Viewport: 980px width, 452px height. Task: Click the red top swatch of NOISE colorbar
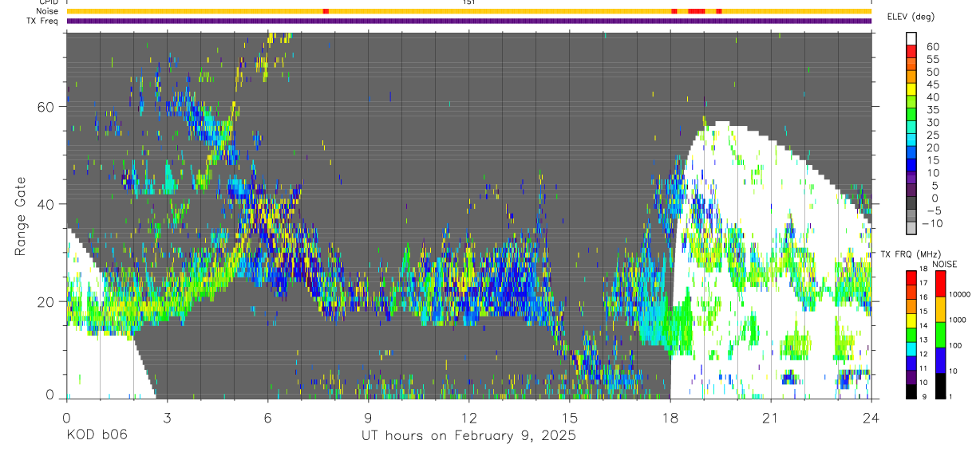(x=940, y=283)
